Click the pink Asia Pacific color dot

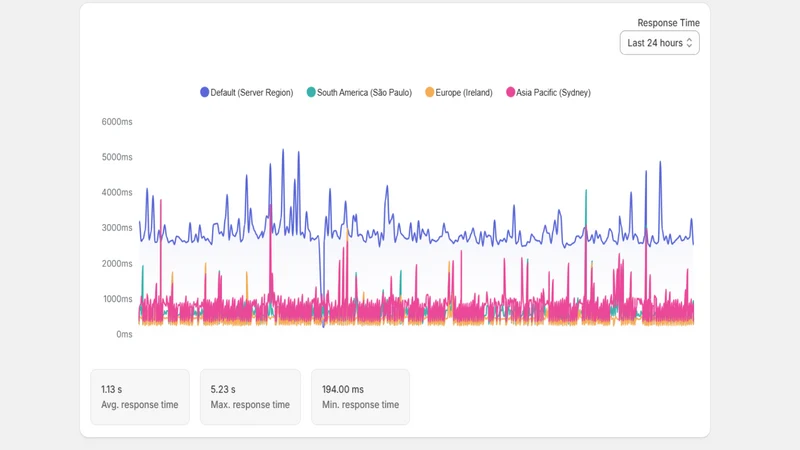tap(510, 92)
